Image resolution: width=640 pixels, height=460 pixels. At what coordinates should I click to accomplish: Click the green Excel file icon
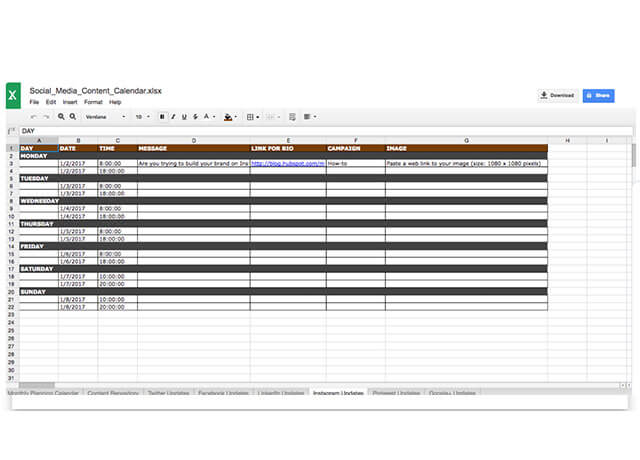(14, 95)
